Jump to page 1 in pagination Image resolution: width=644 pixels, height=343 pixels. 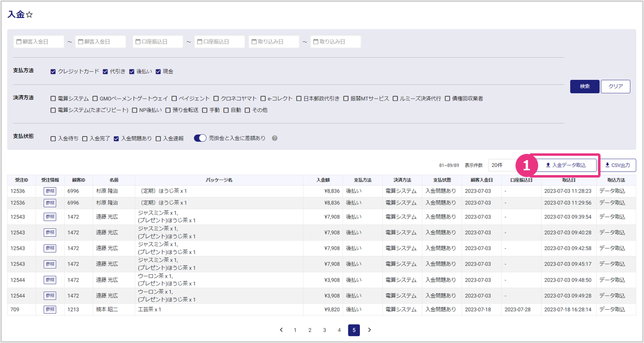tap(295, 330)
